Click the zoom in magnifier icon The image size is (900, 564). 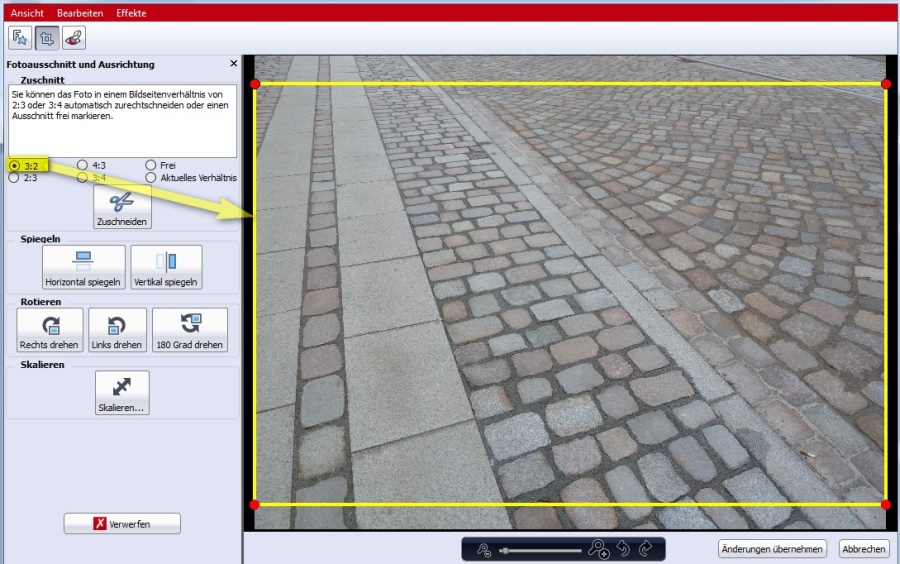coord(599,549)
